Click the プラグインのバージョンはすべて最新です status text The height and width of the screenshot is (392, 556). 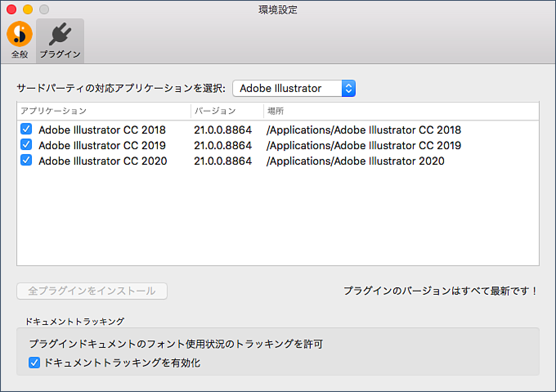click(x=441, y=291)
